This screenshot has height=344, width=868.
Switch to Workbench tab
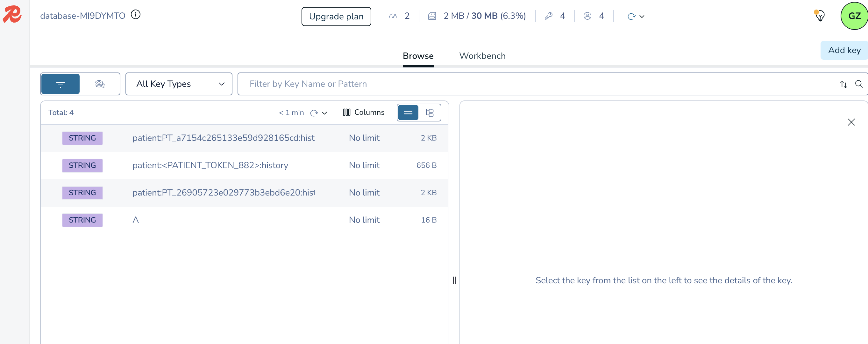tap(482, 56)
